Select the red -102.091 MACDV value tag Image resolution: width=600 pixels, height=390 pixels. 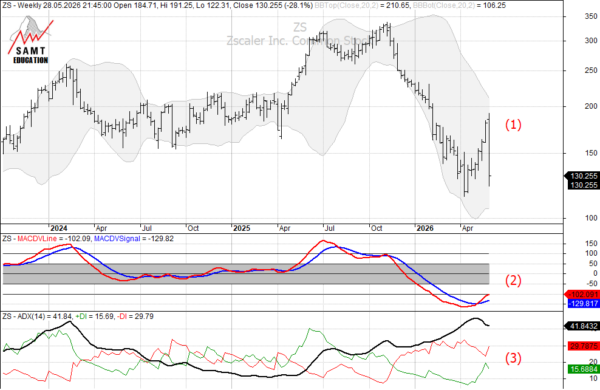[583, 295]
